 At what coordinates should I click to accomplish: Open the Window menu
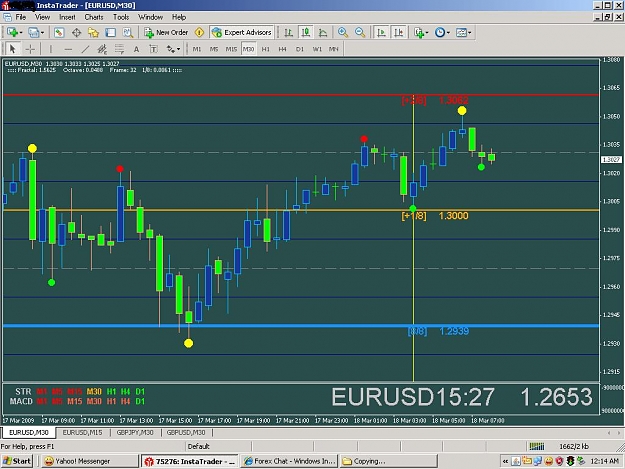coord(150,17)
